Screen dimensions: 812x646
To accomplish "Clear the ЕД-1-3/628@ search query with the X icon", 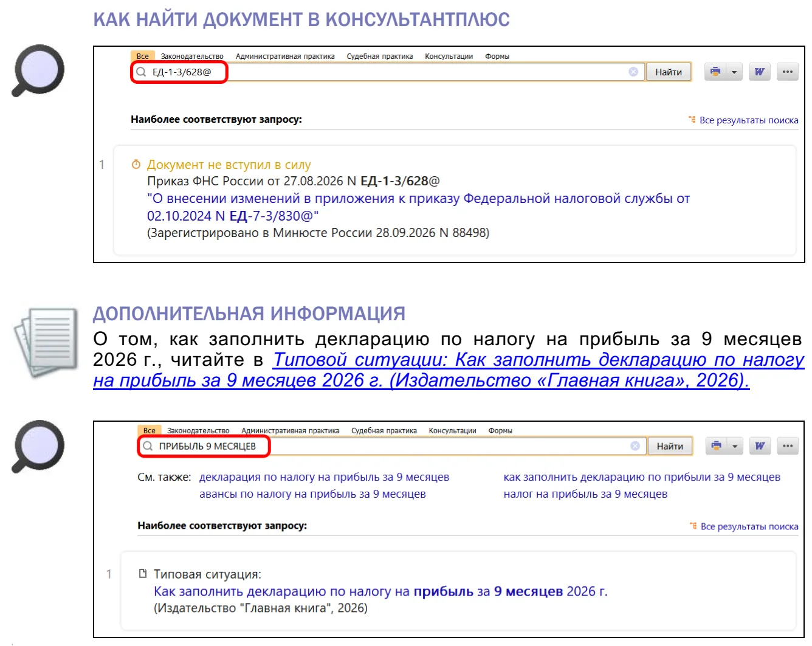I will (x=633, y=72).
